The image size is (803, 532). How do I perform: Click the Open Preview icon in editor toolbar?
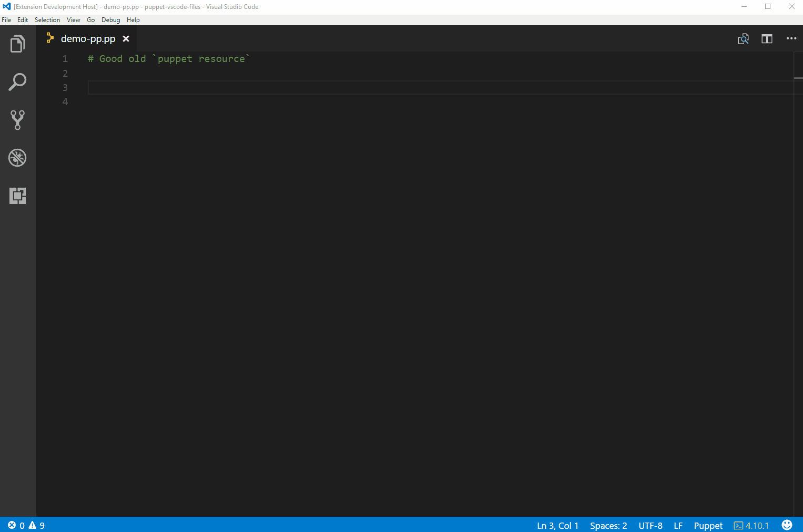743,39
